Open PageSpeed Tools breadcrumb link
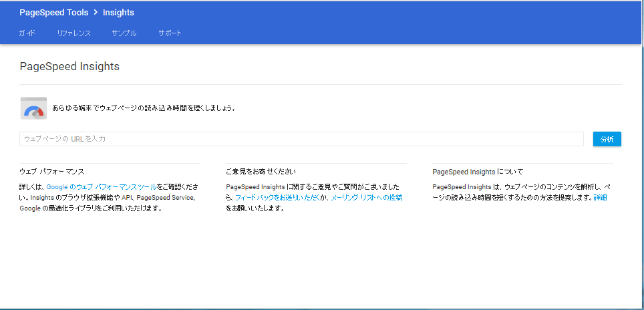 pyautogui.click(x=54, y=13)
